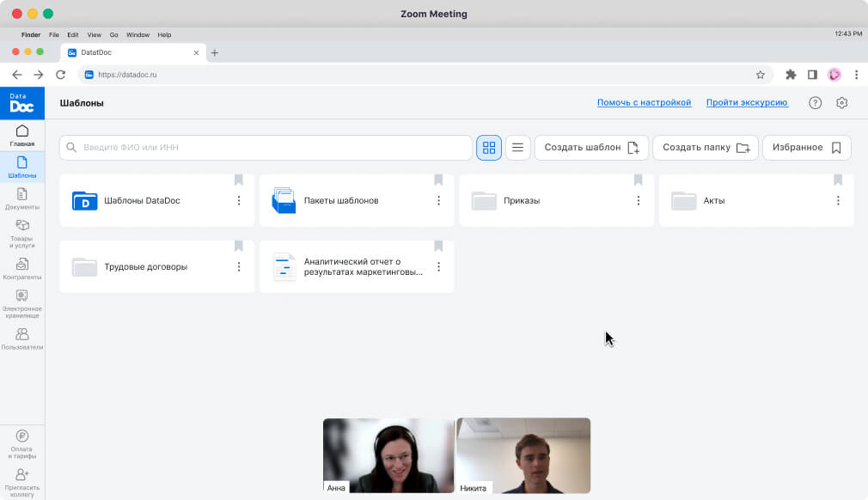The image size is (868, 500).
Task: Open settings gear in the header
Action: tap(842, 103)
